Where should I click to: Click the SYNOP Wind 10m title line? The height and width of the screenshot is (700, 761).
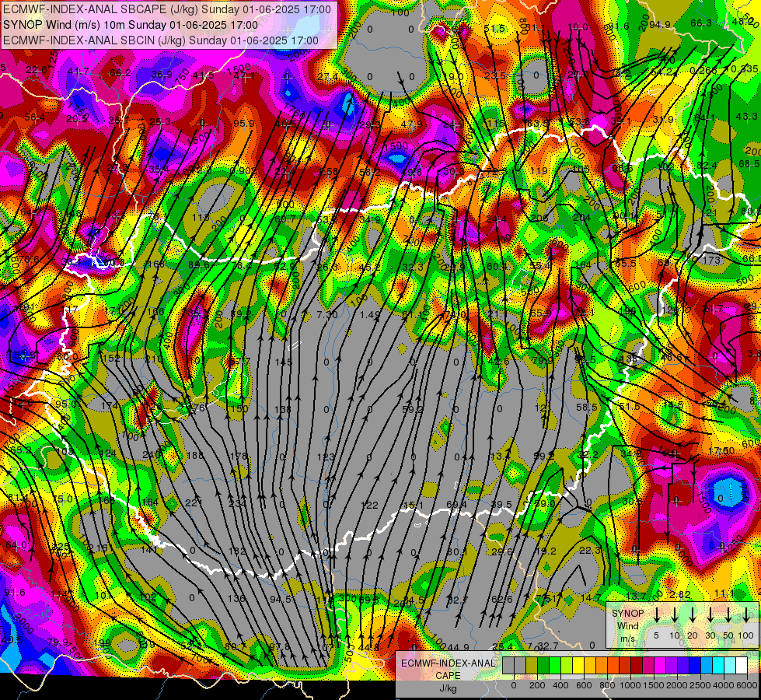(131, 25)
